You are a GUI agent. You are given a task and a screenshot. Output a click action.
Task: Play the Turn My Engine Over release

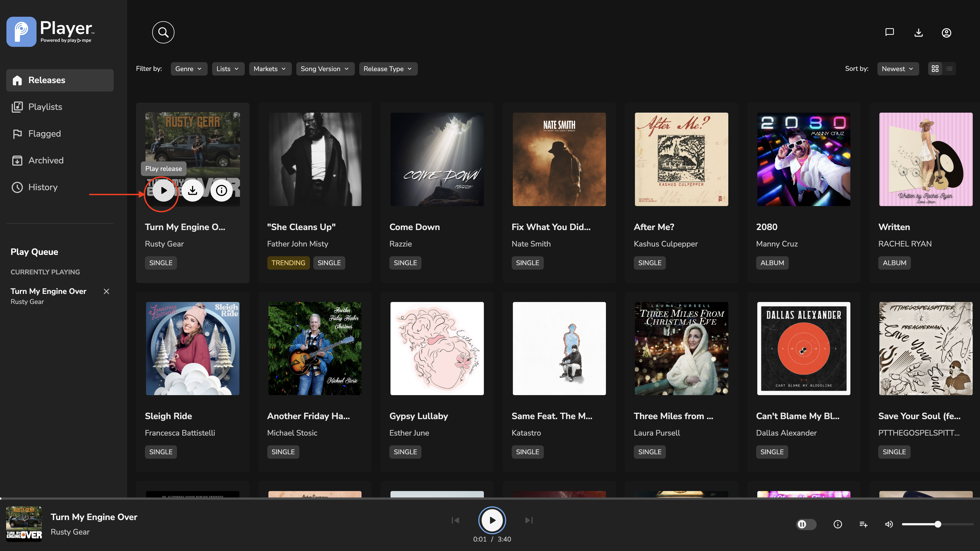click(164, 191)
